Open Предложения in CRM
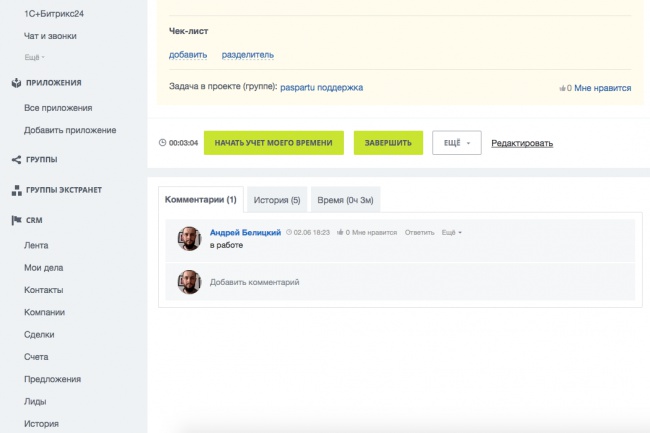 click(x=52, y=379)
